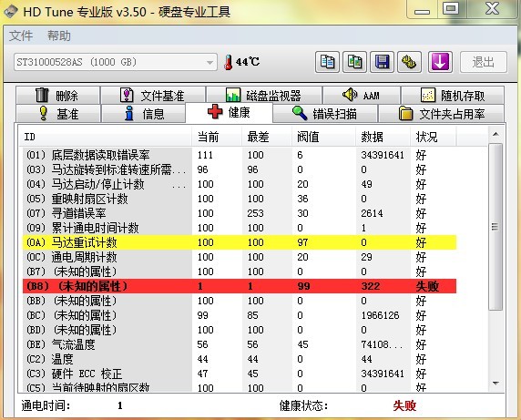Click the copy text to clipboard icon
The image size is (521, 420).
click(327, 62)
